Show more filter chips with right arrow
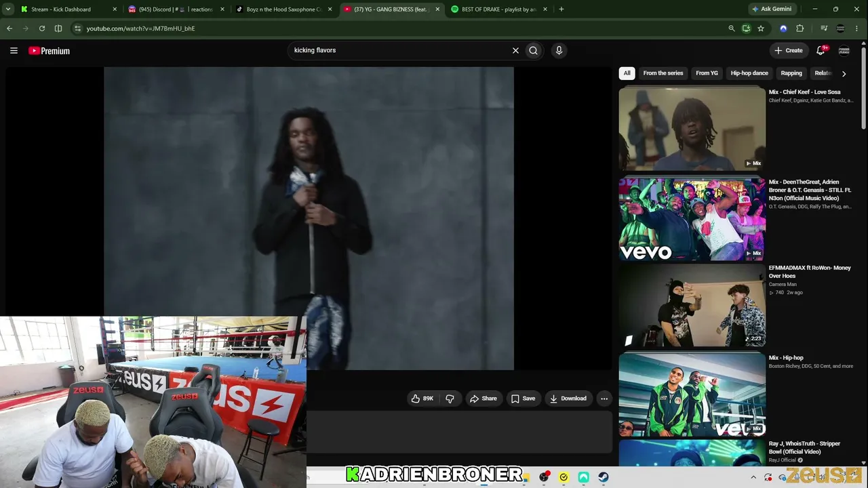Image resolution: width=868 pixels, height=488 pixels. click(844, 73)
